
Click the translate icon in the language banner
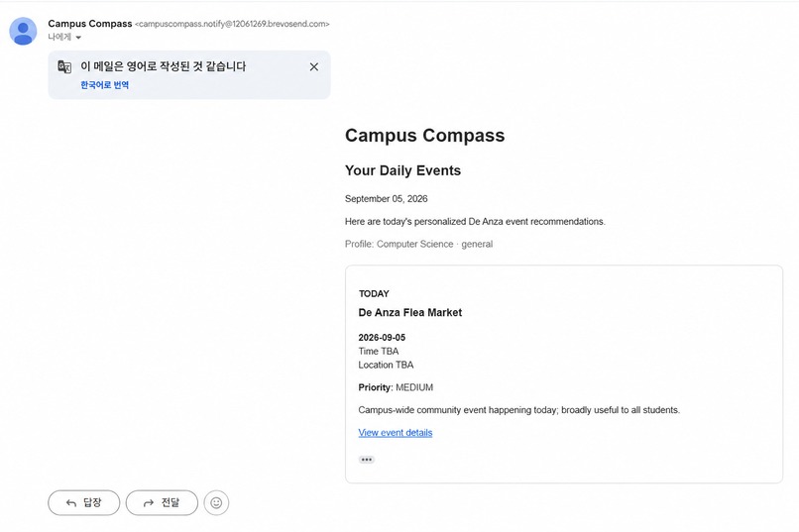point(64,66)
